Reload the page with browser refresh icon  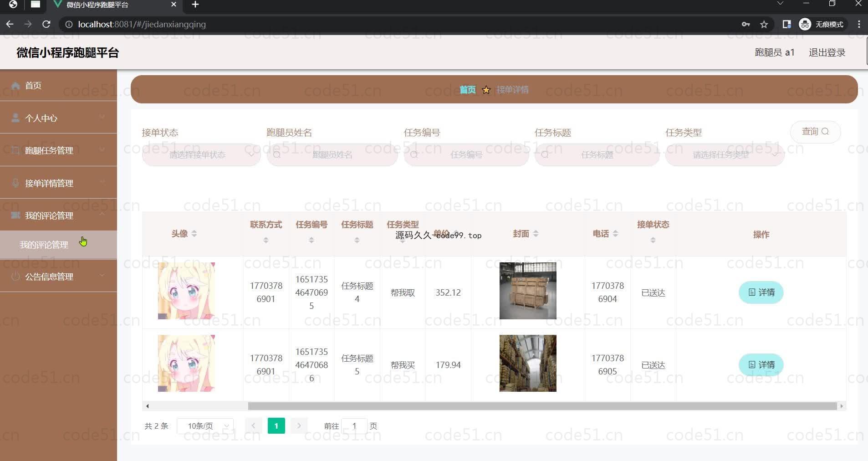pyautogui.click(x=46, y=24)
